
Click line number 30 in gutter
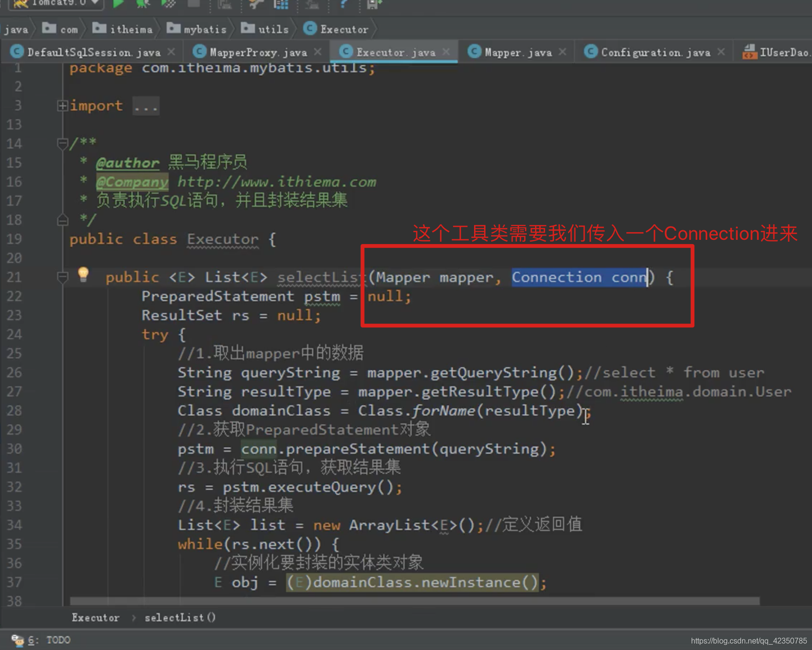(14, 449)
